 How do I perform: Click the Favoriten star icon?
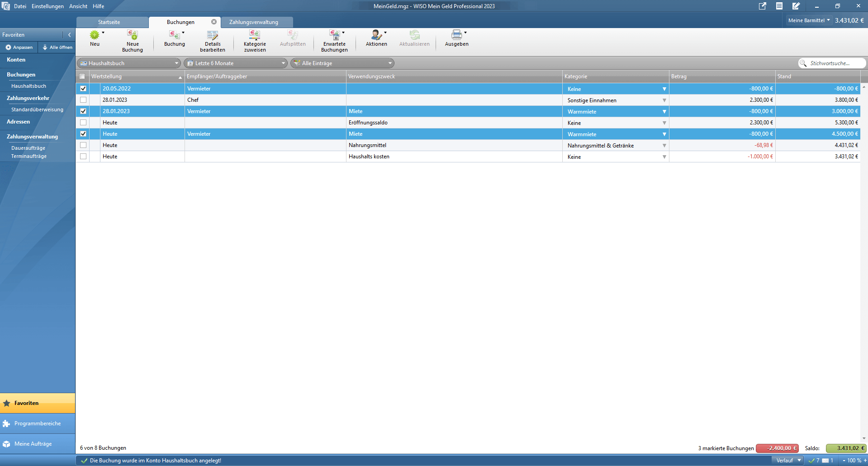pos(7,403)
